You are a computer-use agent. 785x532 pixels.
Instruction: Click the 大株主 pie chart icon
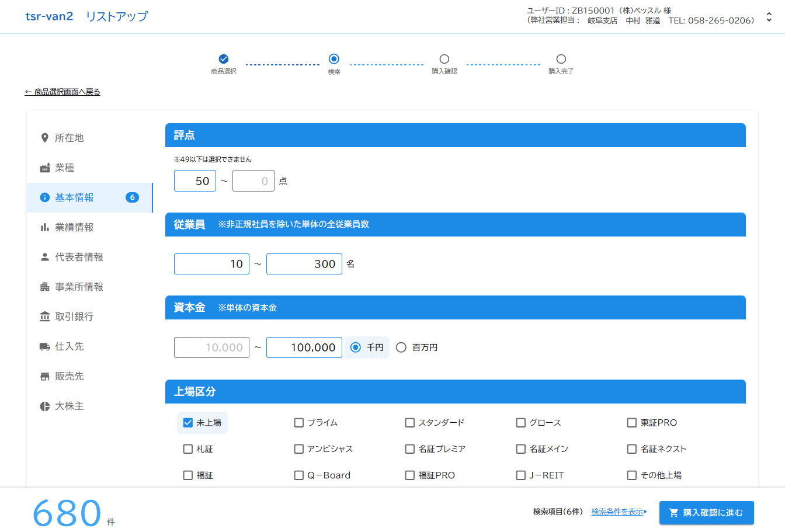coord(44,406)
